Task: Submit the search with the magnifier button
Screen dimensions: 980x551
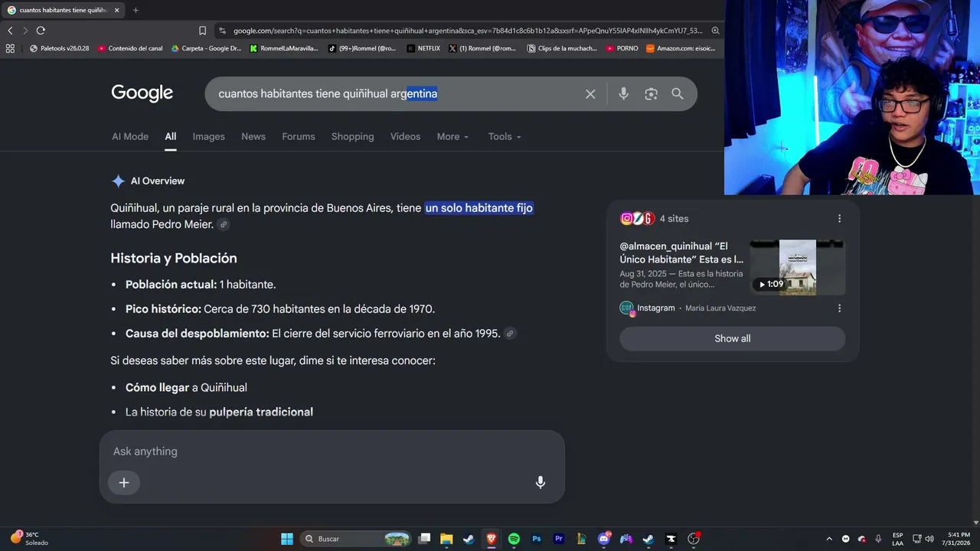Action: point(678,94)
